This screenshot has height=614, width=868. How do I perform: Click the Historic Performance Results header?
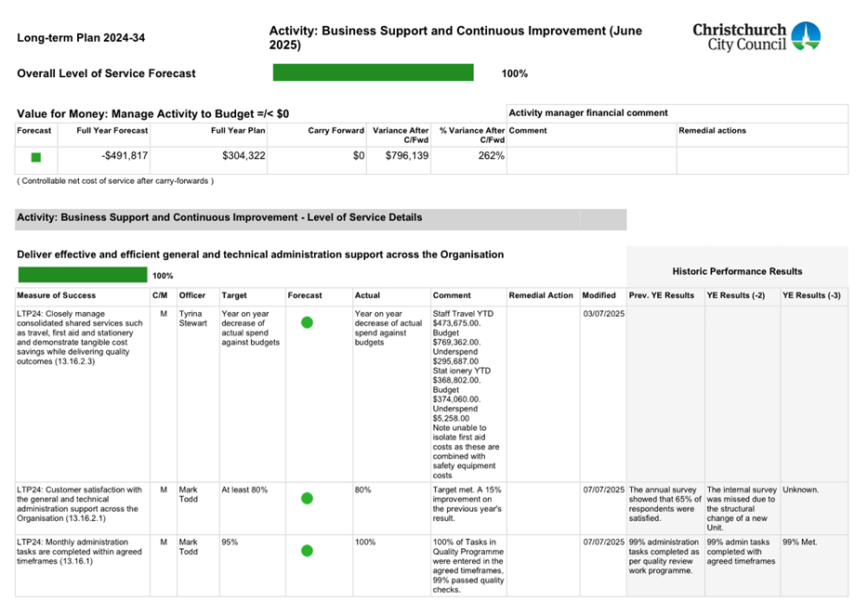point(737,271)
